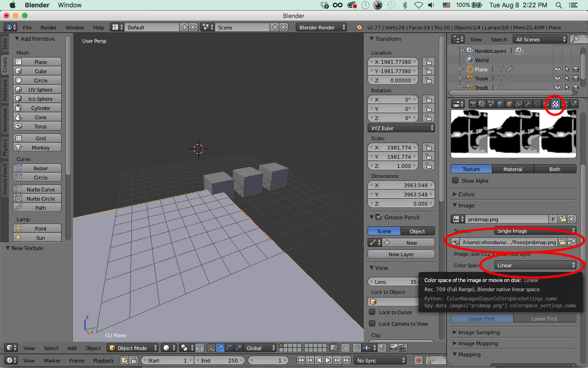
Task: Open the Blender Render engine dropdown
Action: tap(321, 28)
